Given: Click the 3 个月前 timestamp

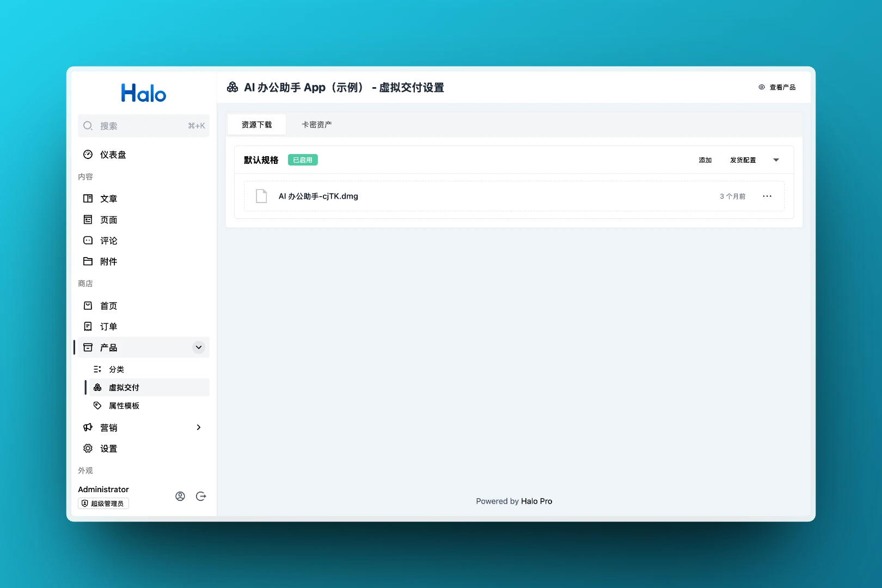Looking at the screenshot, I should [732, 196].
